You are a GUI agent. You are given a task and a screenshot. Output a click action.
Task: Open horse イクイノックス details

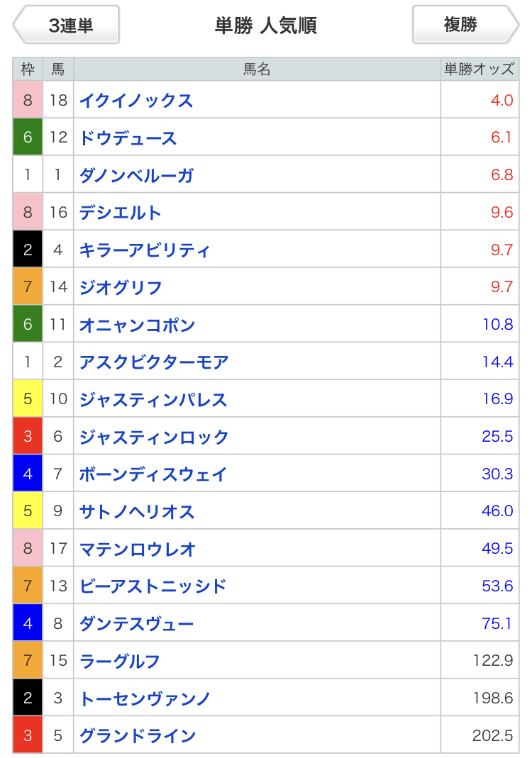(136, 101)
